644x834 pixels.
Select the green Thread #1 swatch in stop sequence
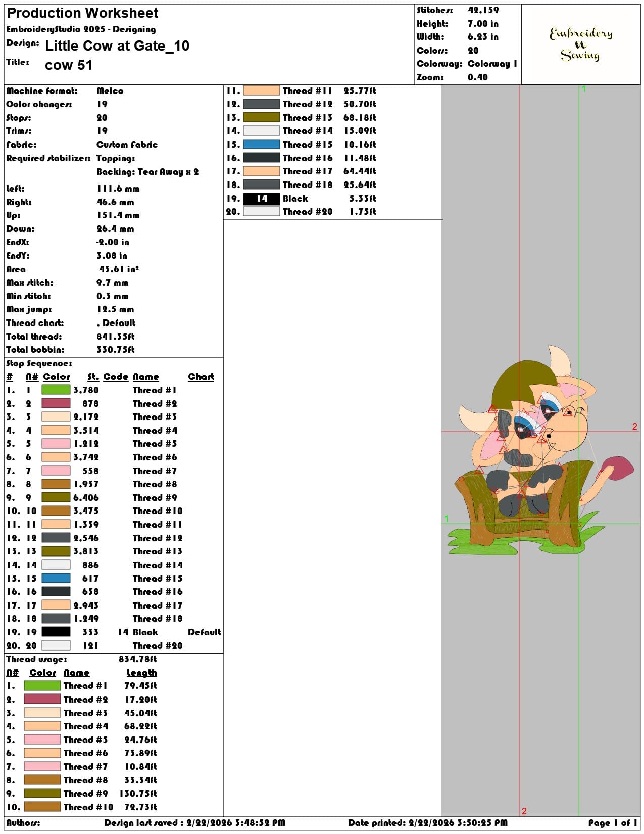[56, 390]
